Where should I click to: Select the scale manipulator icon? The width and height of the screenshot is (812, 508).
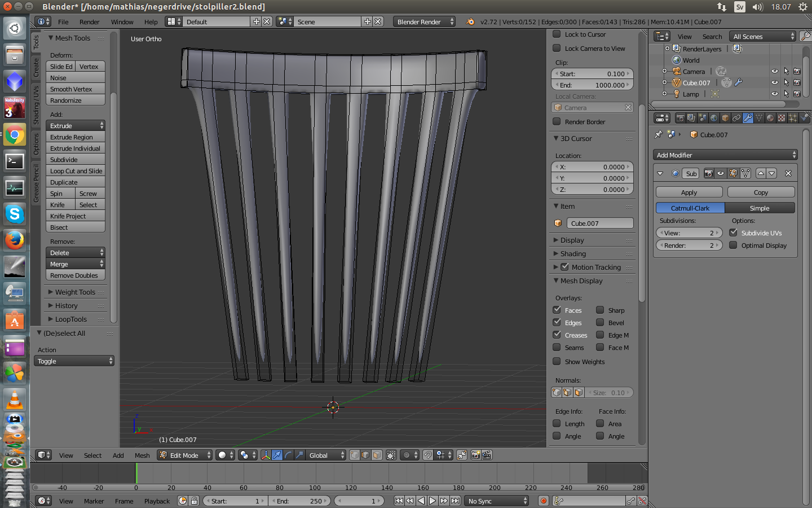coord(300,455)
